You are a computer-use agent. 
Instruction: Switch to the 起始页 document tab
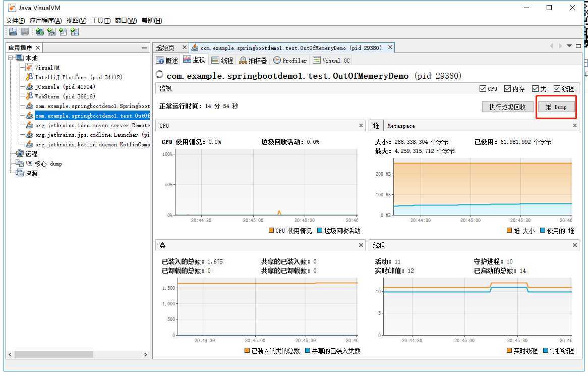click(165, 47)
